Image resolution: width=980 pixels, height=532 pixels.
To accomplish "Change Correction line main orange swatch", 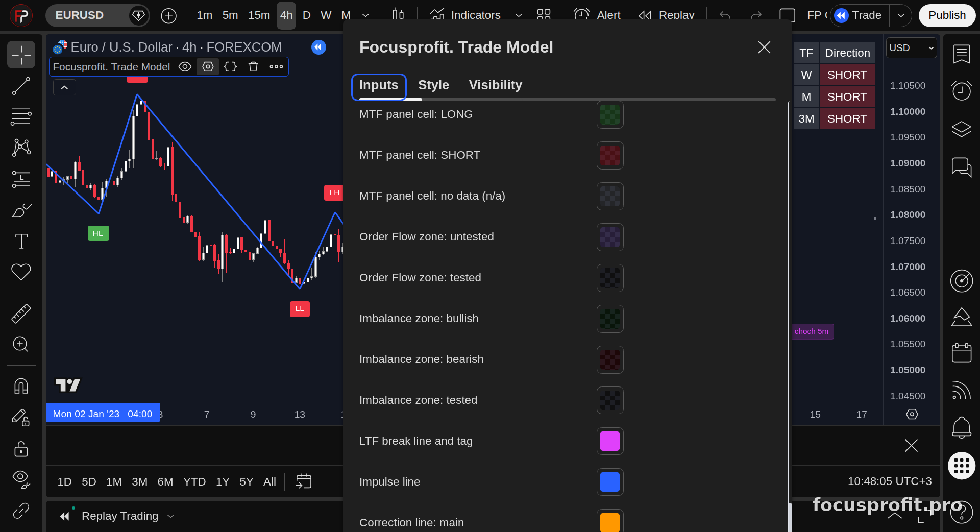I will [610, 521].
